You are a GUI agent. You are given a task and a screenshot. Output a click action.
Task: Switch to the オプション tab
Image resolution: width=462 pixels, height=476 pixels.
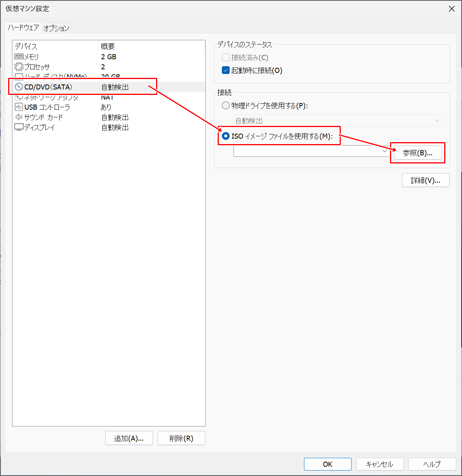tap(56, 28)
